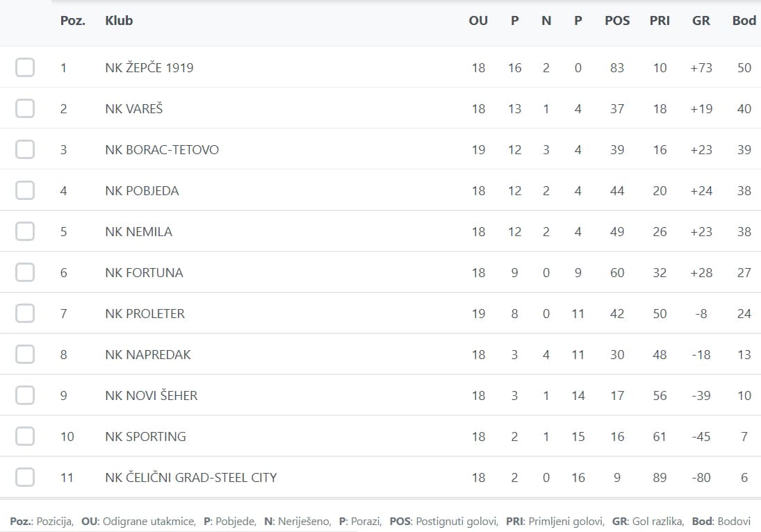
Task: Select the checkbox beside NK BORAC-TETOVO
Action: point(25,149)
